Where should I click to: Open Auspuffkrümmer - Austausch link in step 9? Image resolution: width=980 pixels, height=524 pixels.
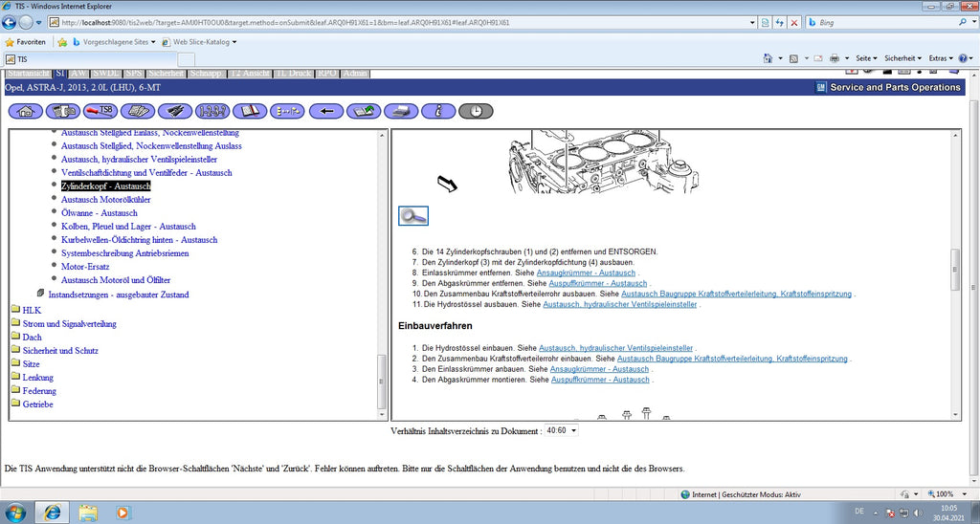point(598,284)
